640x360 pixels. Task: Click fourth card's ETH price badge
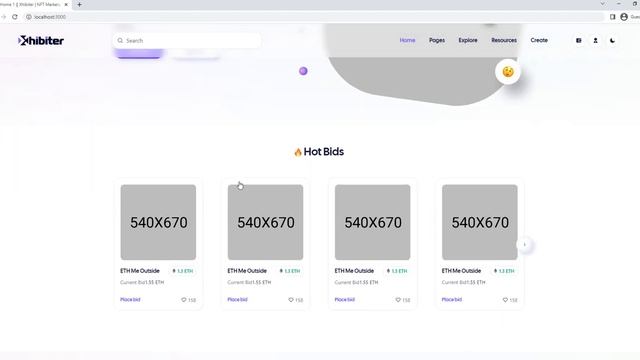tap(504, 271)
